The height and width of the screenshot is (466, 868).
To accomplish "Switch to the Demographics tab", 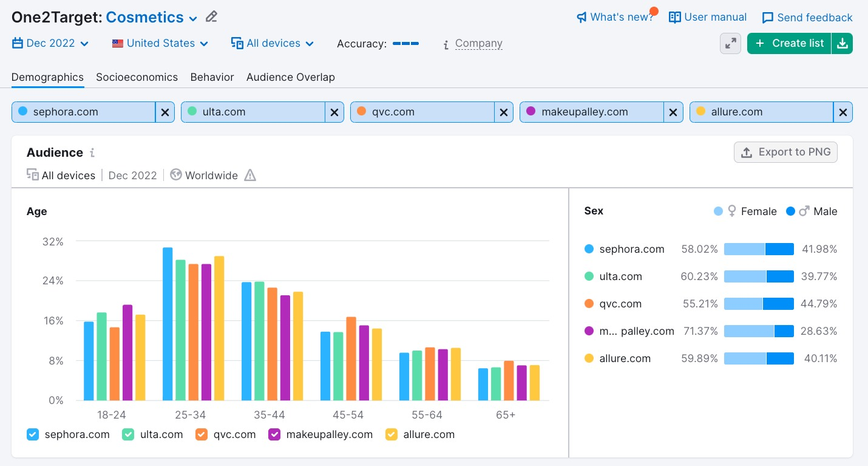I will click(47, 77).
